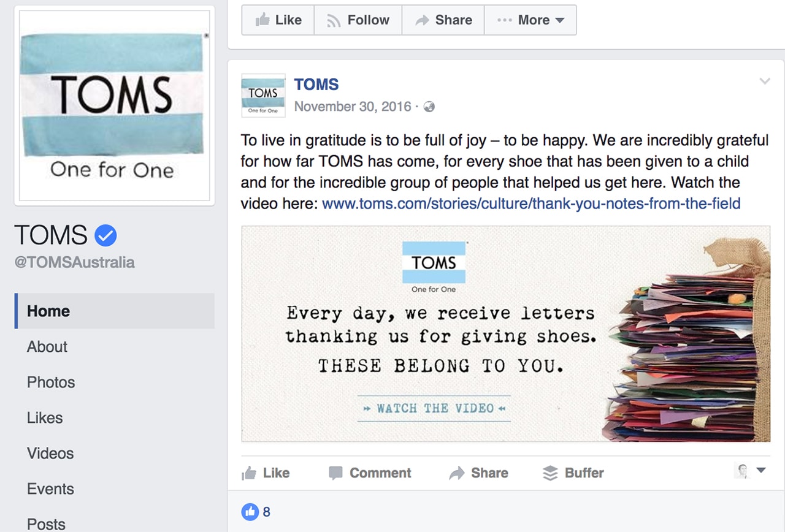
Task: Expand the post options chevron
Action: pyautogui.click(x=764, y=81)
